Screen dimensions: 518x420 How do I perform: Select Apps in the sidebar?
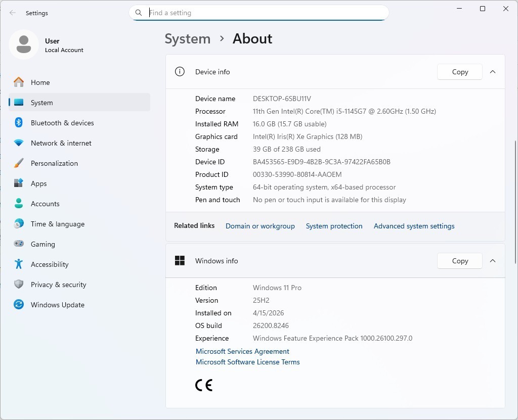point(79,183)
